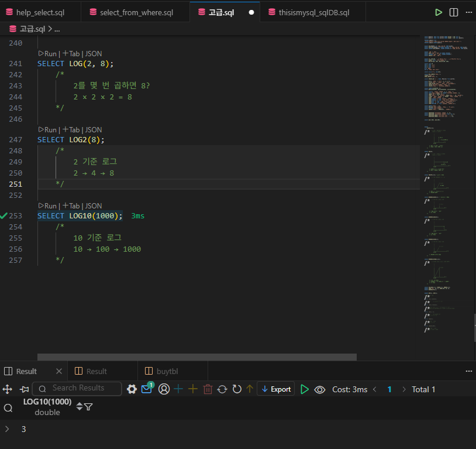Click the Cost: 3ms label
476x449 pixels.
[350, 389]
